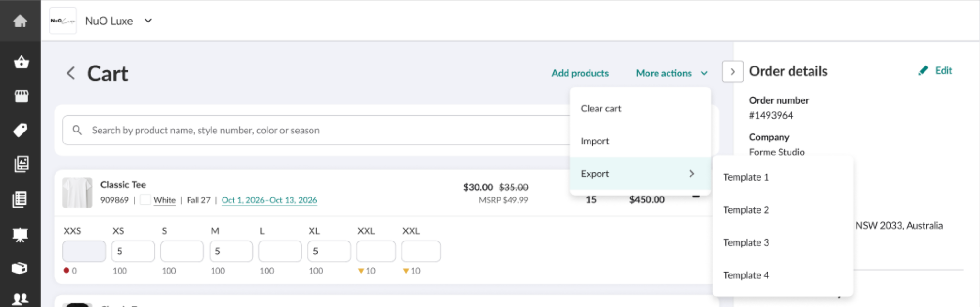Click the $30.00 unit price
This screenshot has width=980, height=307.
pos(478,187)
